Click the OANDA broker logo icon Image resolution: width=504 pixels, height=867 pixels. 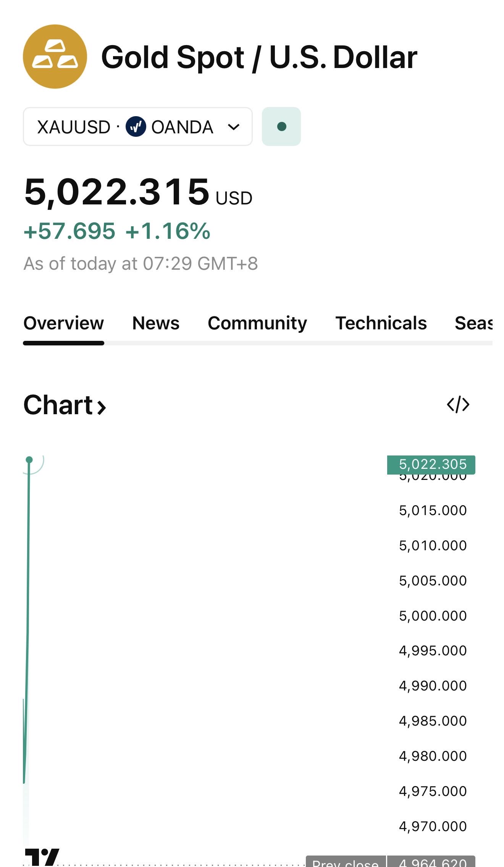pyautogui.click(x=136, y=127)
